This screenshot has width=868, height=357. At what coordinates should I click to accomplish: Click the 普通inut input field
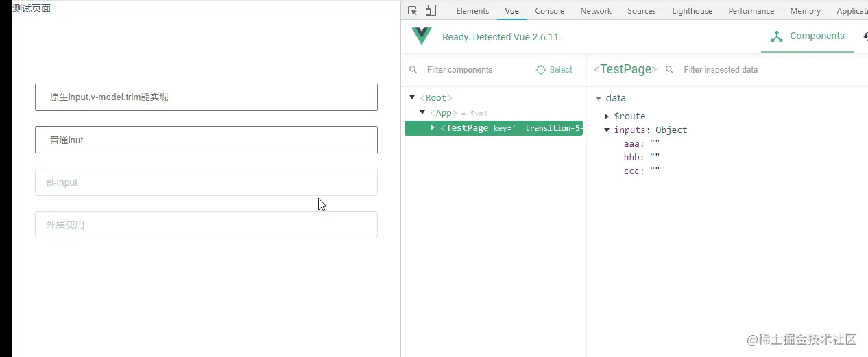[x=206, y=140]
